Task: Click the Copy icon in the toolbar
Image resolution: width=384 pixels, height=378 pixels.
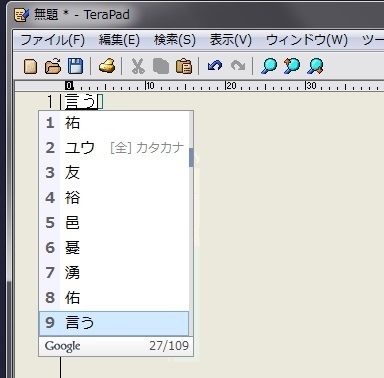Action: (x=161, y=66)
